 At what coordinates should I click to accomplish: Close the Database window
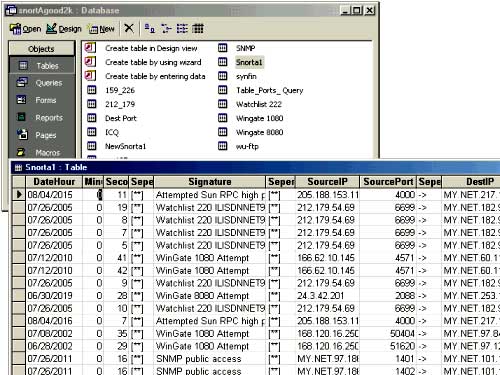(369, 11)
